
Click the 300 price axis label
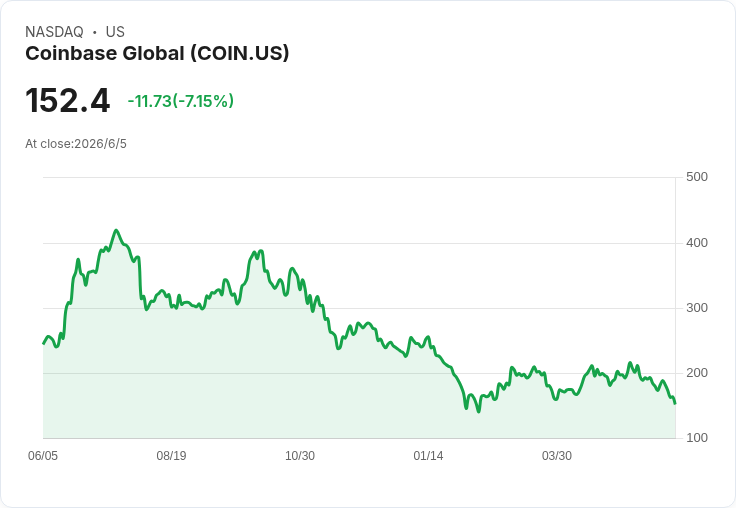click(x=697, y=308)
